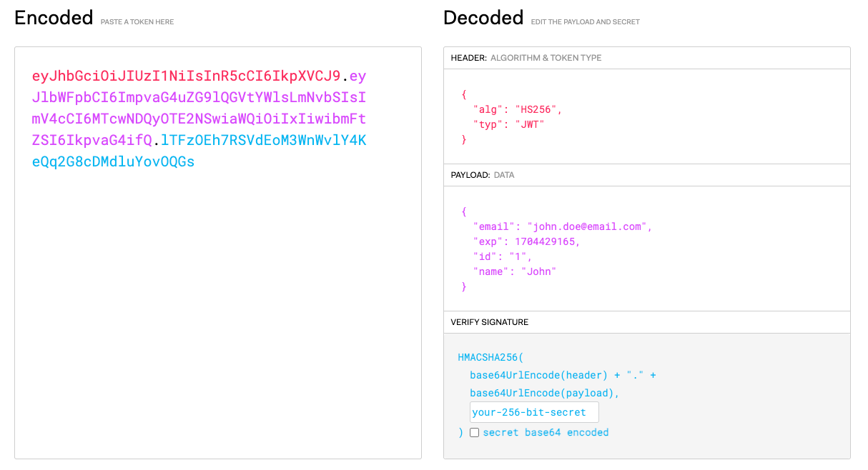The height and width of the screenshot is (470, 868).
Task: Click the PASTE A TOKEN HERE hint
Action: point(137,22)
